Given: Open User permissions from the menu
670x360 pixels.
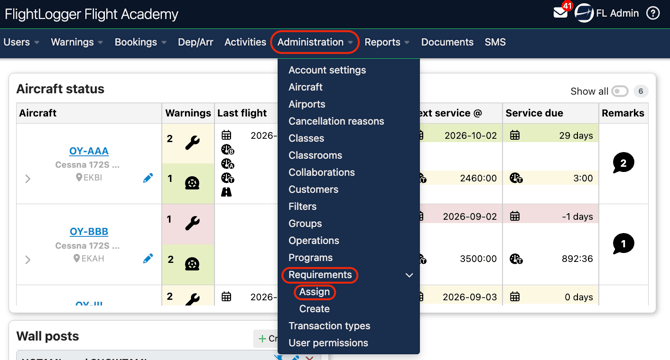Looking at the screenshot, I should click(x=328, y=343).
